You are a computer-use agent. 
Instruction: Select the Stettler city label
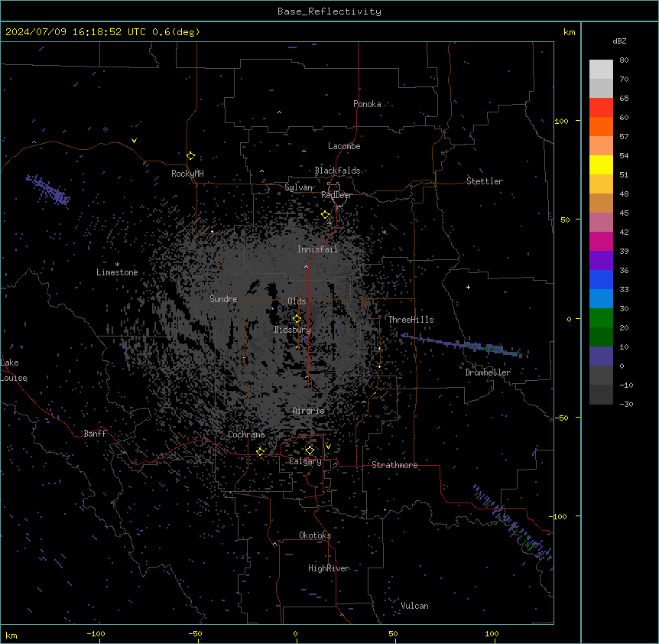[x=485, y=181]
